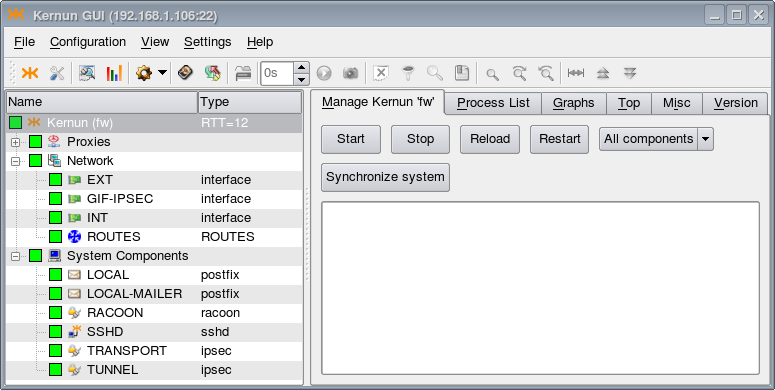Image resolution: width=775 pixels, height=390 pixels.
Task: Select the TUNNEL ipsec row
Action: point(154,370)
